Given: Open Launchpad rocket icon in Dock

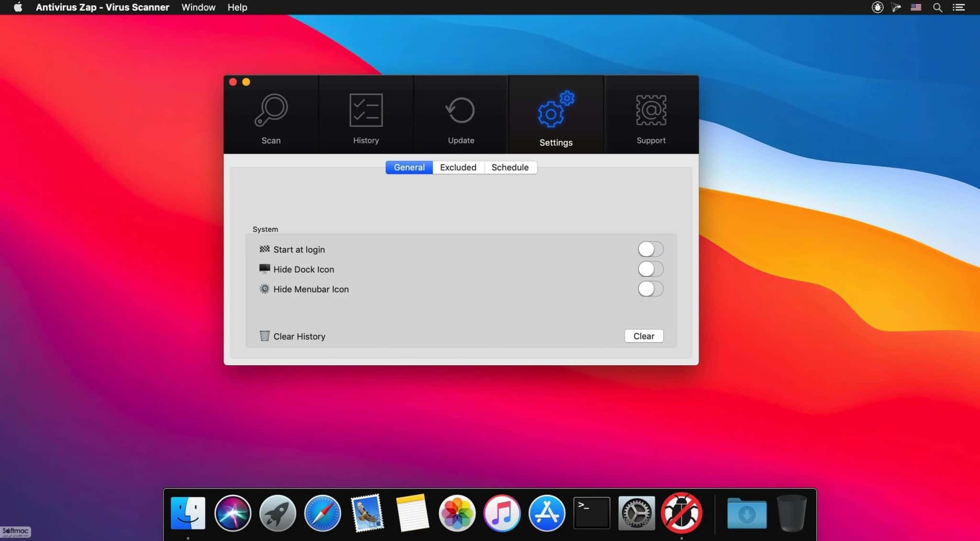Looking at the screenshot, I should tap(278, 513).
